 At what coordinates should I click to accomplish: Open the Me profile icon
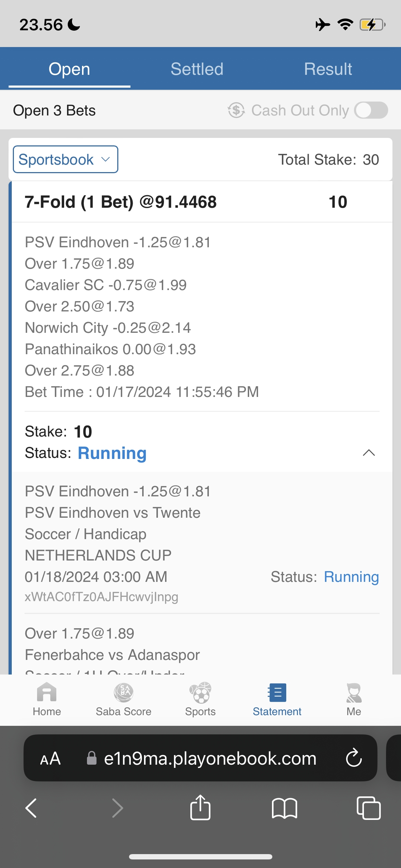click(x=354, y=693)
